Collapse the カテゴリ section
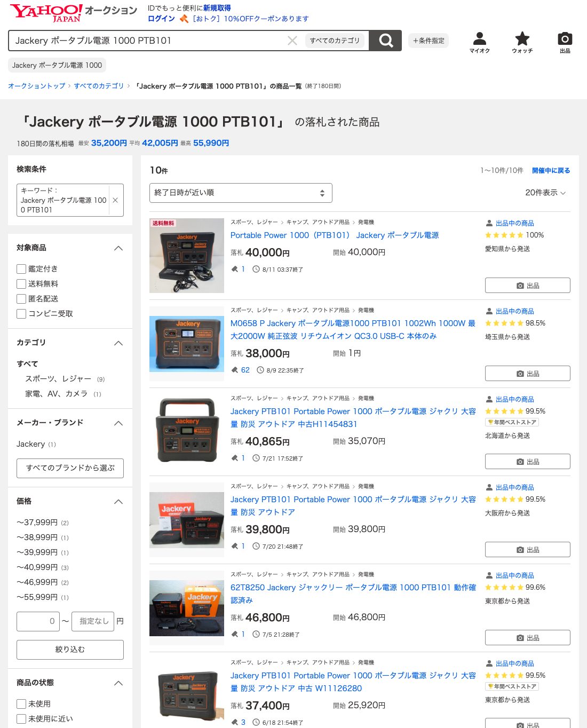This screenshot has height=728, width=587. pyautogui.click(x=118, y=343)
